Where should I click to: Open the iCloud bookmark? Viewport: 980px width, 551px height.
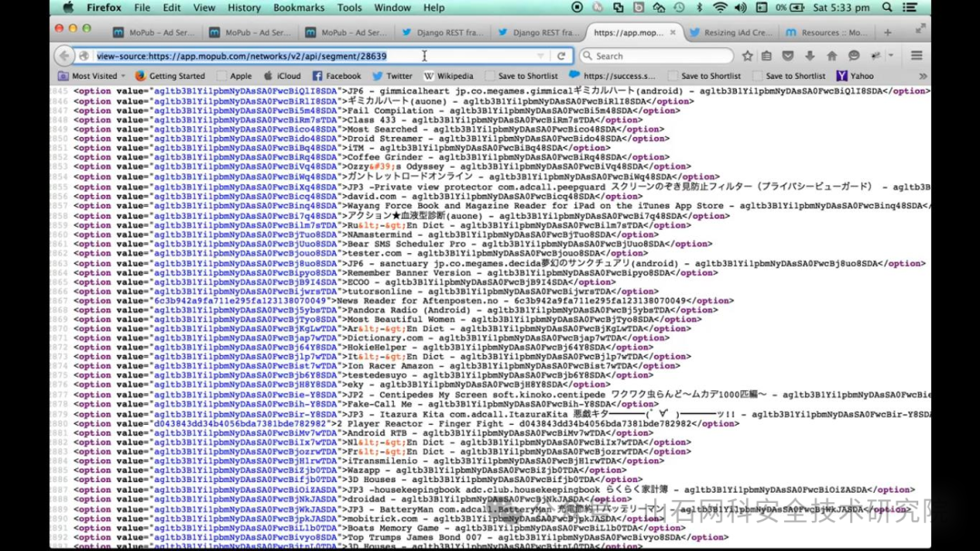pyautogui.click(x=282, y=75)
